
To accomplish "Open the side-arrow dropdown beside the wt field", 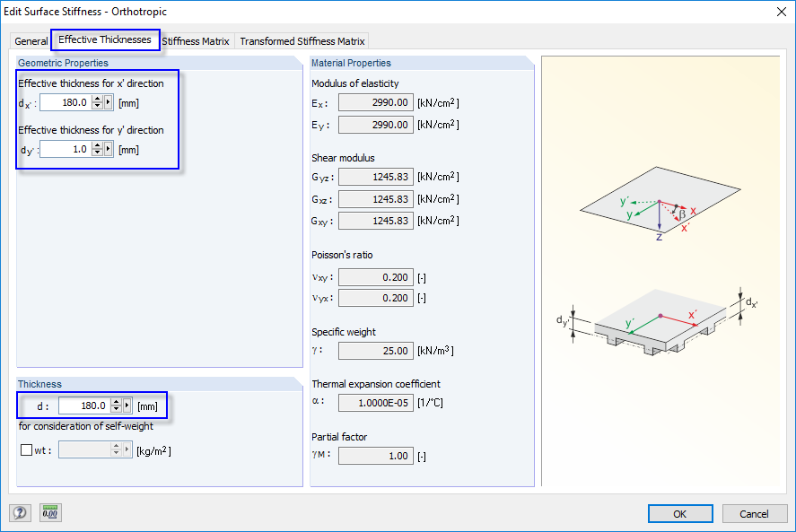I will pyautogui.click(x=127, y=449).
